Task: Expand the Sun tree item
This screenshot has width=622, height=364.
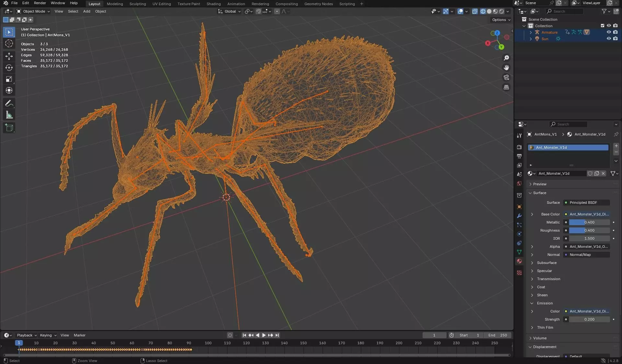Action: pyautogui.click(x=531, y=39)
